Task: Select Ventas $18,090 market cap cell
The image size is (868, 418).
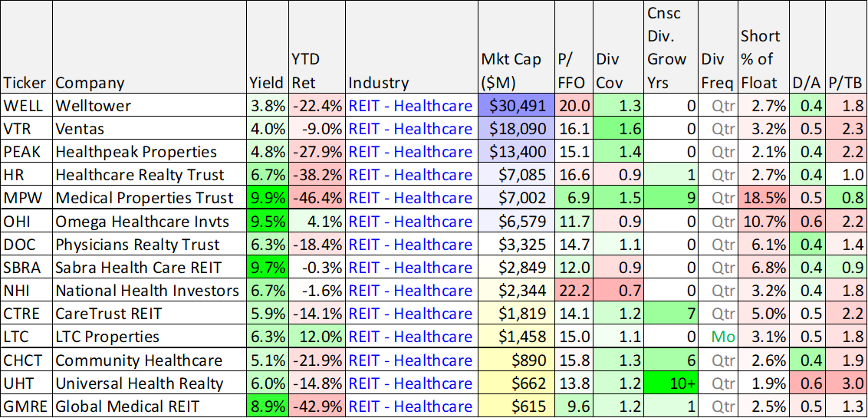Action: tap(517, 128)
